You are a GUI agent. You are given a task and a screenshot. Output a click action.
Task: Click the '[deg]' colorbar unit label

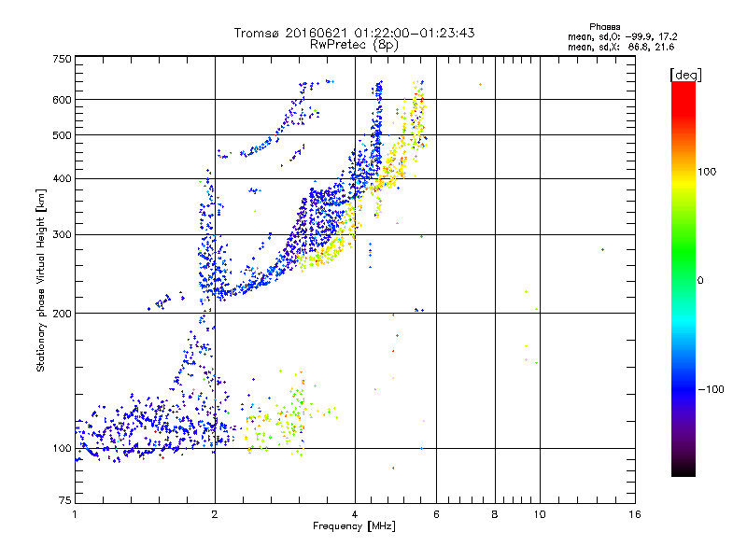(685, 76)
